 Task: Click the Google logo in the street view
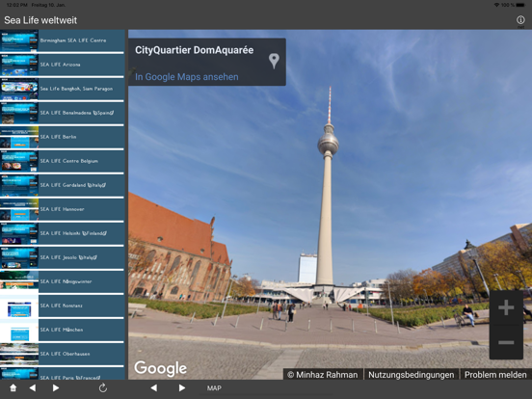tap(161, 368)
